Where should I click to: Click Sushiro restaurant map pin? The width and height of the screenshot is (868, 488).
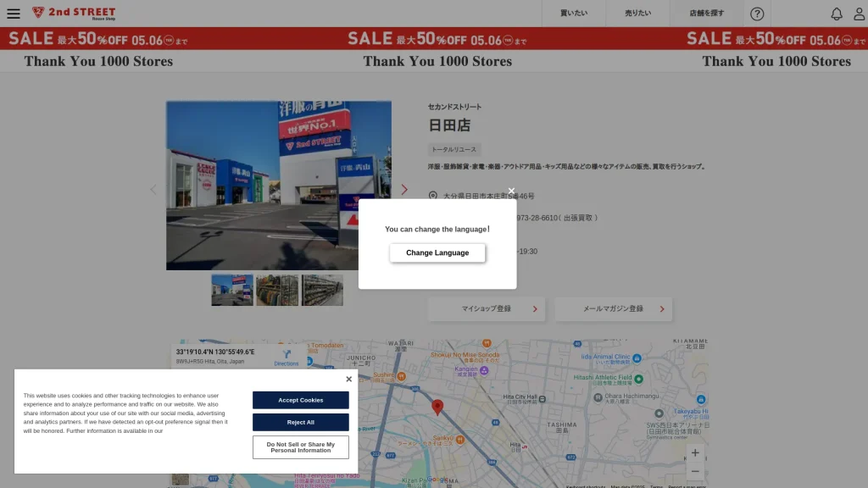click(x=401, y=376)
